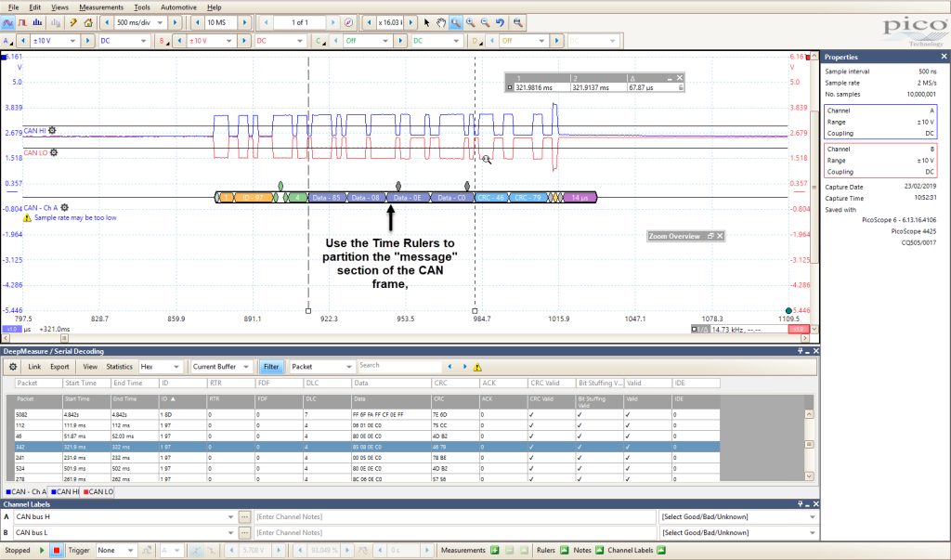Open the buffer navigator compass icon
951x560 pixels.
[349, 22]
